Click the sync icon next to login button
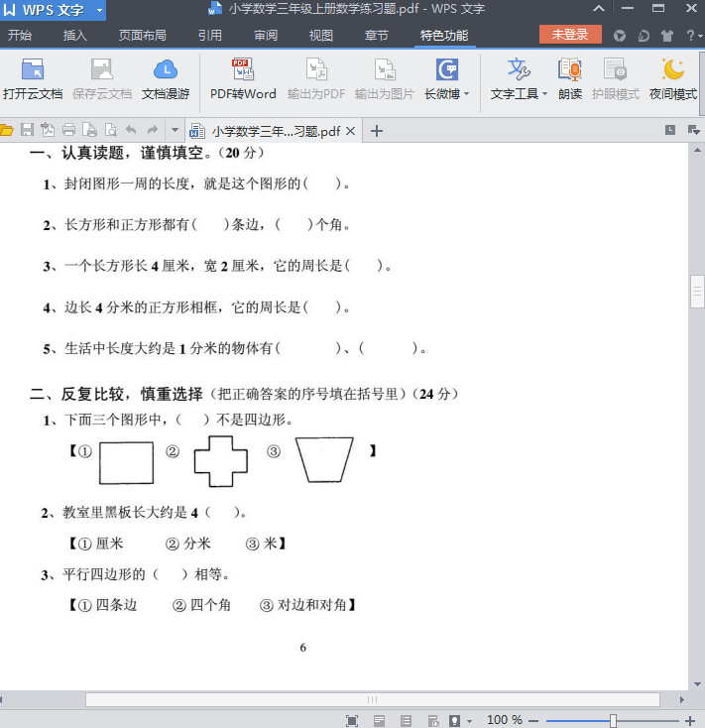The width and height of the screenshot is (705, 728). [x=644, y=36]
